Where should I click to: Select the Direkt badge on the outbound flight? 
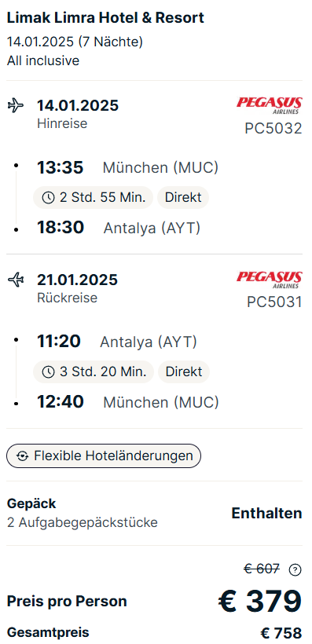tap(183, 198)
